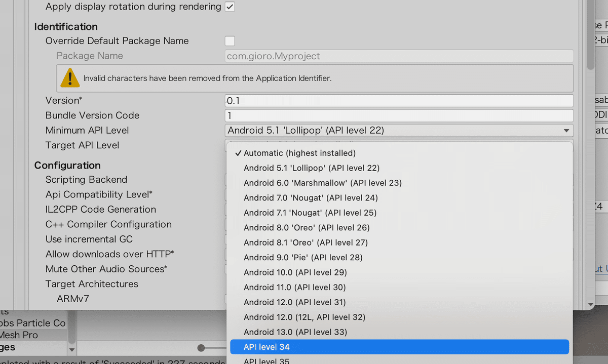Click the checkmark beside Automatic (highest installed)
This screenshot has width=608, height=364.
(x=237, y=152)
